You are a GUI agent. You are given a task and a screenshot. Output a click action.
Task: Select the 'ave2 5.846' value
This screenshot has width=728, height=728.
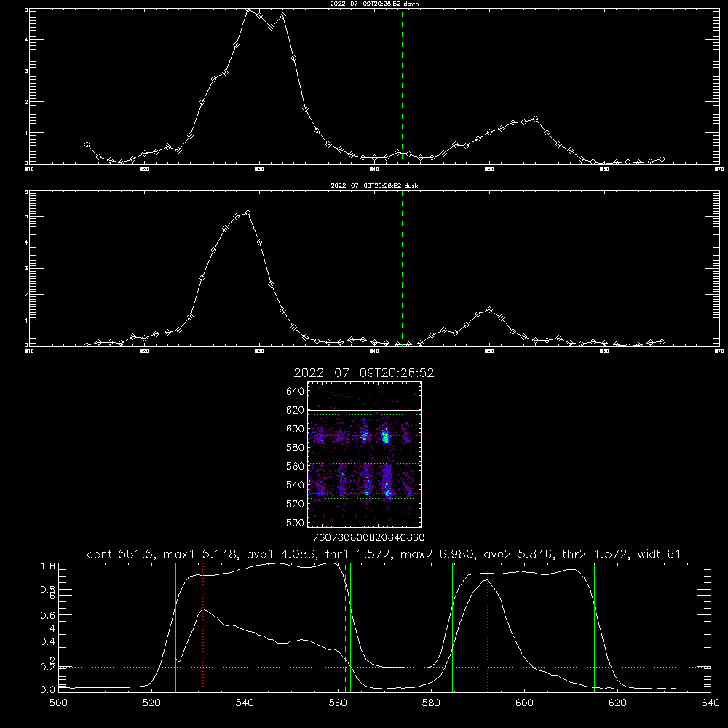[518, 554]
